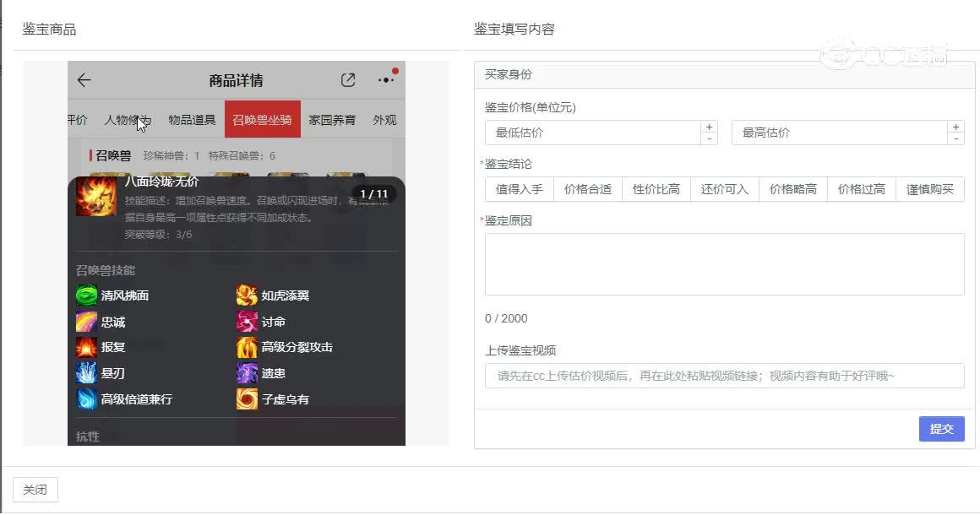Viewport: 980px width, 515px height.
Task: Decrease 最高估价 with the minus stepper
Action: tap(955, 138)
